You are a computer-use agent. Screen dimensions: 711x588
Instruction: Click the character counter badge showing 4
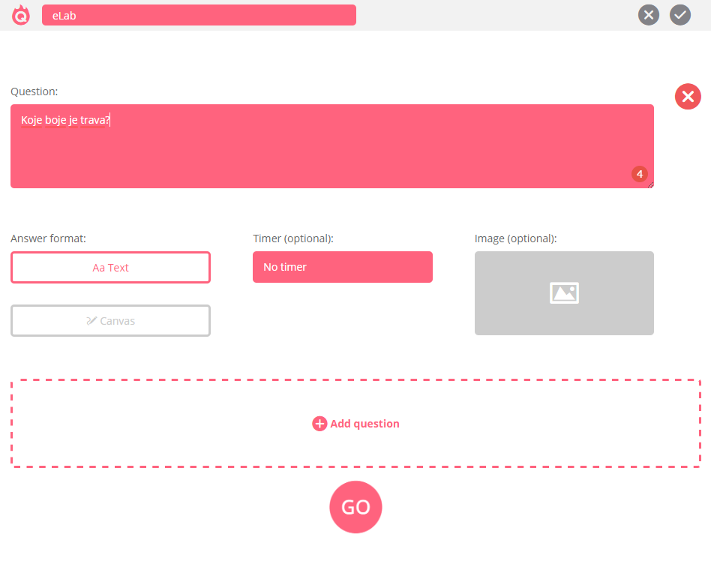pos(639,174)
